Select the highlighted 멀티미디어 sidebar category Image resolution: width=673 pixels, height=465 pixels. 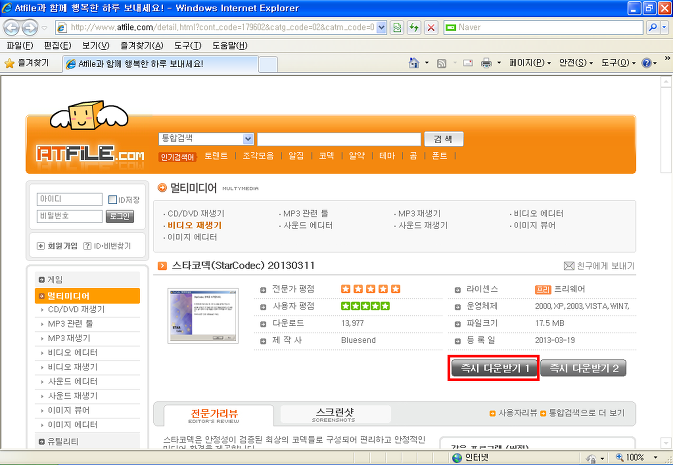(x=88, y=296)
